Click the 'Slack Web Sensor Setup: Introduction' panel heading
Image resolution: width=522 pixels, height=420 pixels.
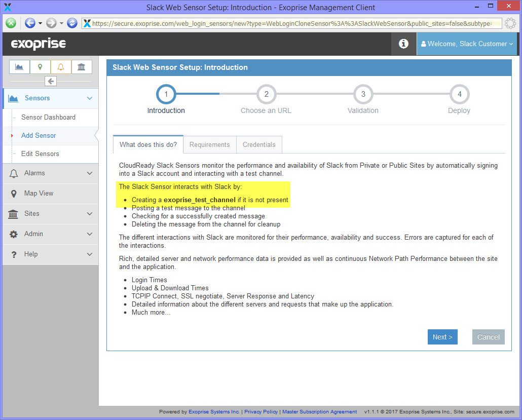coord(180,67)
